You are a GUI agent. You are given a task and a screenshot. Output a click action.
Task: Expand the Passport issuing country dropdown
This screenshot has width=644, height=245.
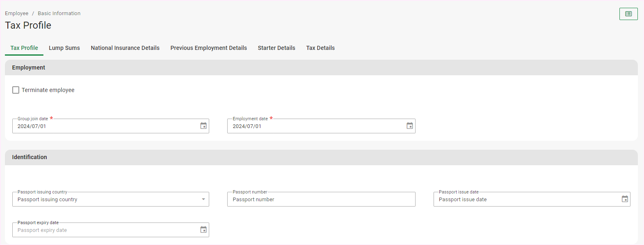click(203, 199)
